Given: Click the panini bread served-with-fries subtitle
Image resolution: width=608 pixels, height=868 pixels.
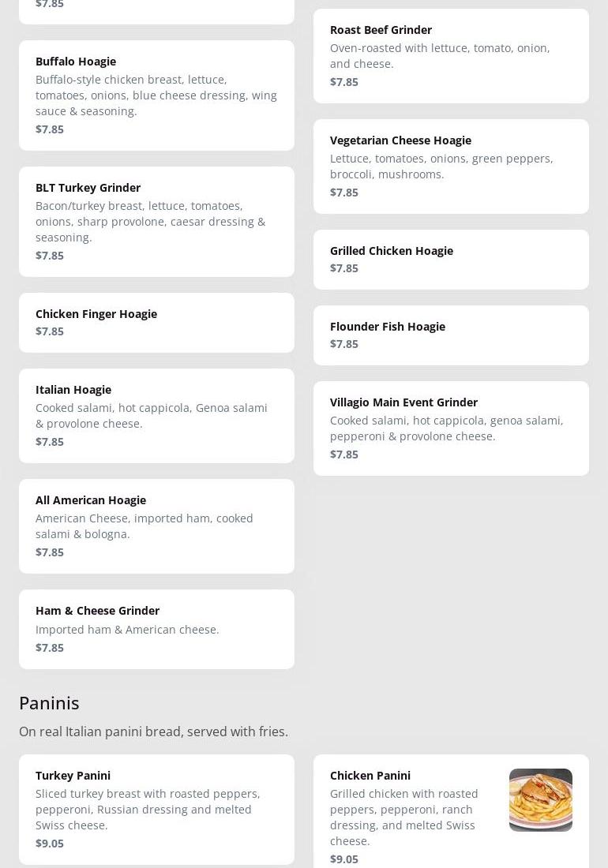Looking at the screenshot, I should coord(153,731).
